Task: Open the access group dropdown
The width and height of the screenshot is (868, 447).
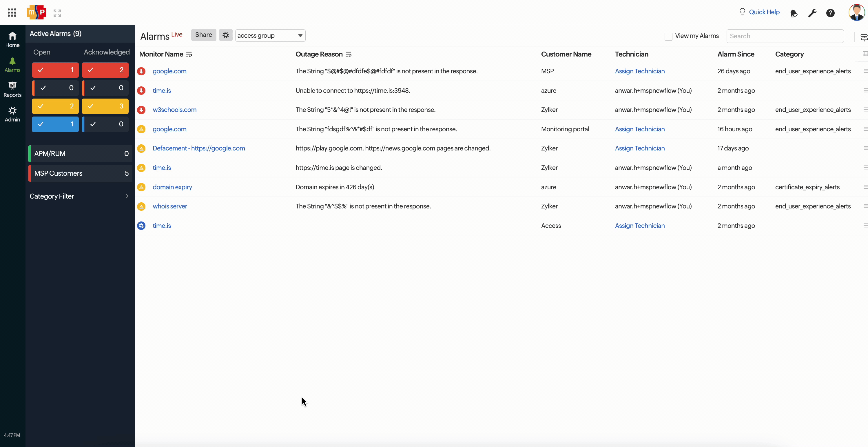Action: click(x=270, y=35)
